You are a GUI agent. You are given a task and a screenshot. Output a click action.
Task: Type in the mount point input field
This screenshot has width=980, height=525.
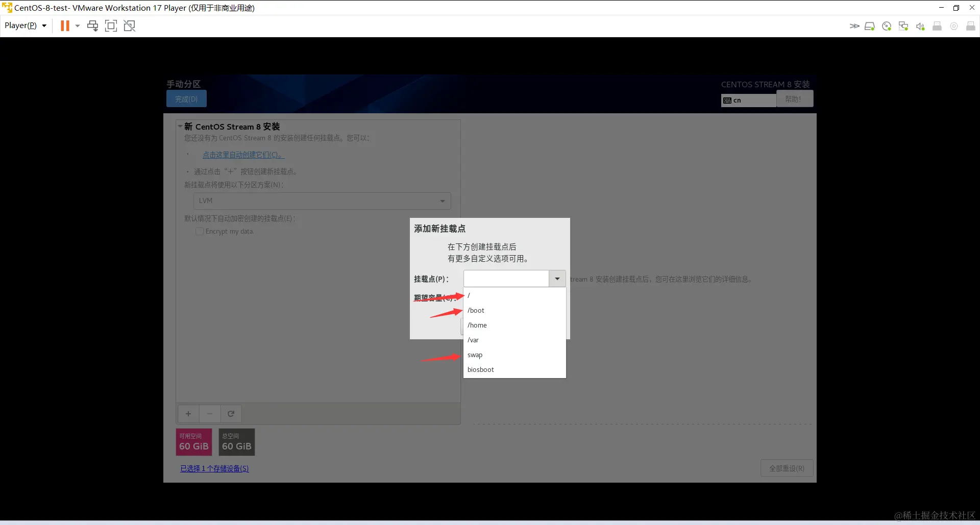tap(505, 279)
